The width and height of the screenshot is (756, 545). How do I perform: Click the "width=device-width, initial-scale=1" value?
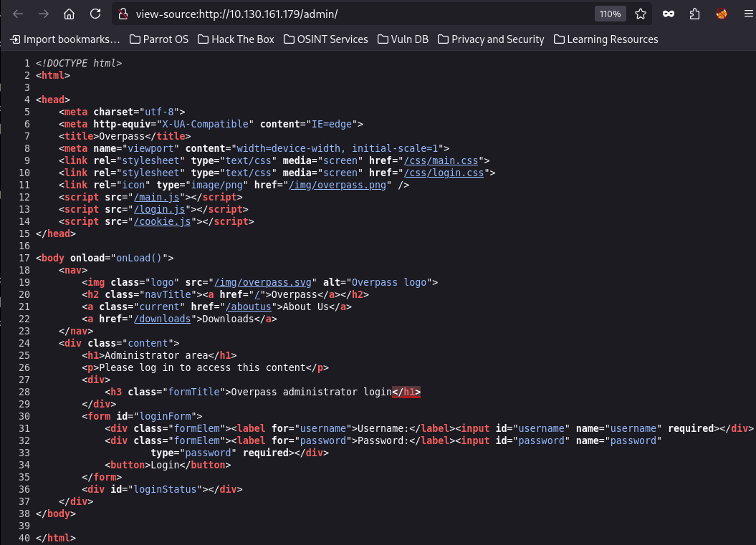(x=338, y=148)
